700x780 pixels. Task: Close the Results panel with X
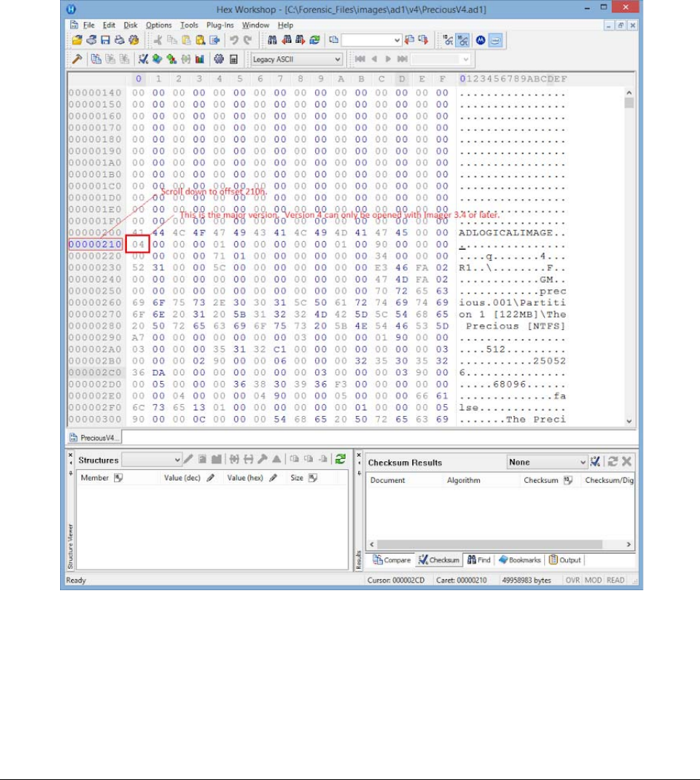(x=359, y=455)
